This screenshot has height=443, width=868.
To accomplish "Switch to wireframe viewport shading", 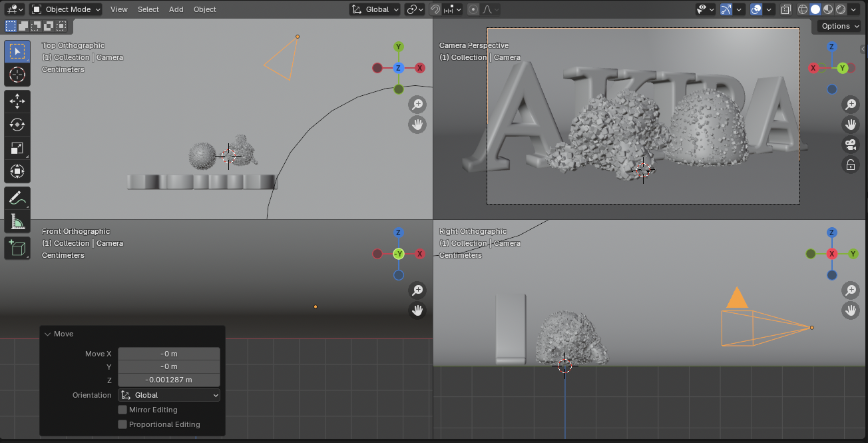I will tap(802, 9).
